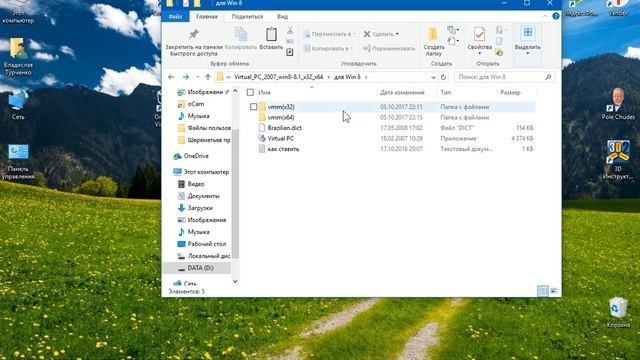640x360 pixels.
Task: Click the Копировать clipboard button
Action: 241,39
